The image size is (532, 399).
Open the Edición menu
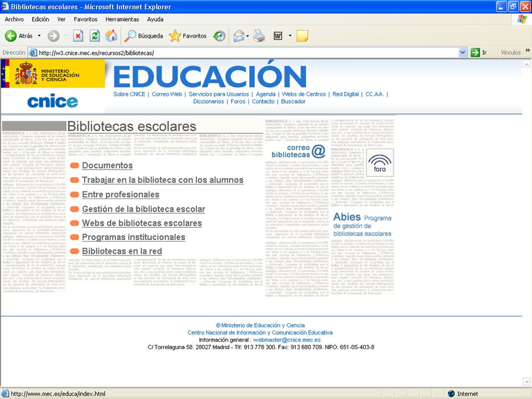[40, 19]
